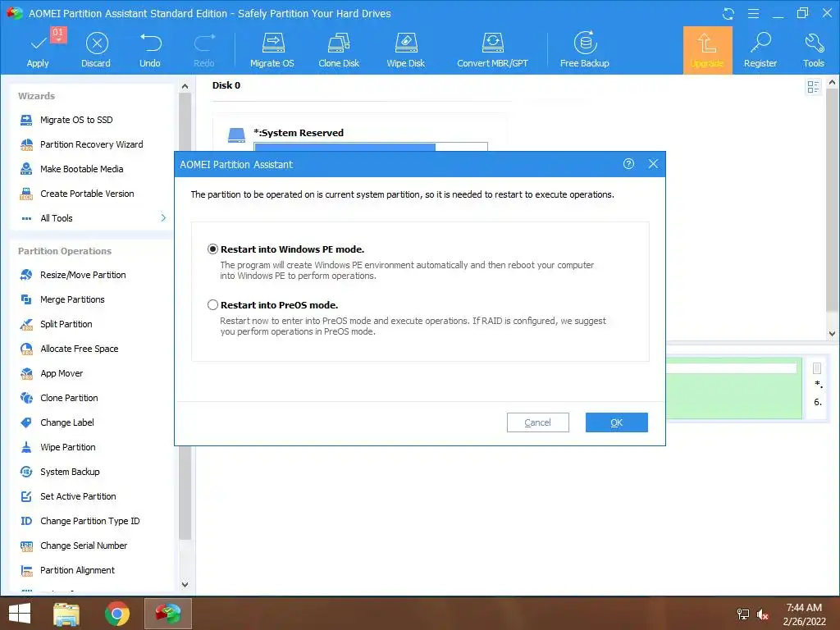This screenshot has height=630, width=840.
Task: Choose Allocate Free Space
Action: 79,349
